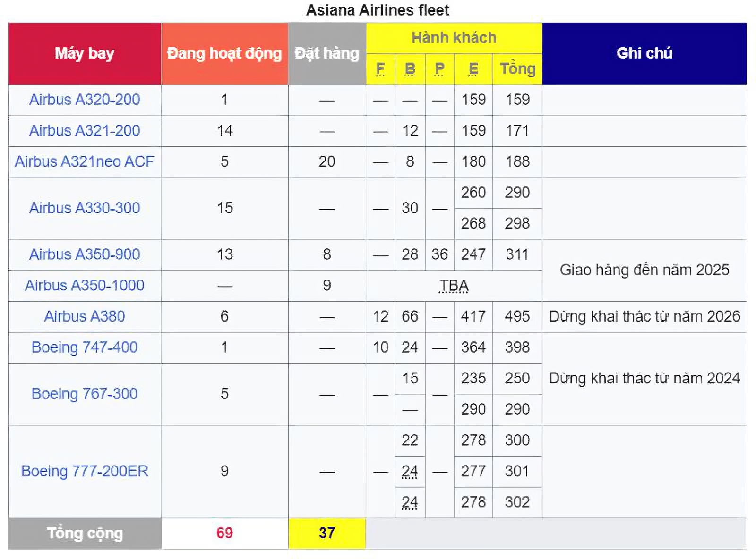
Task: Click the Hành khách header cell
Action: [454, 38]
